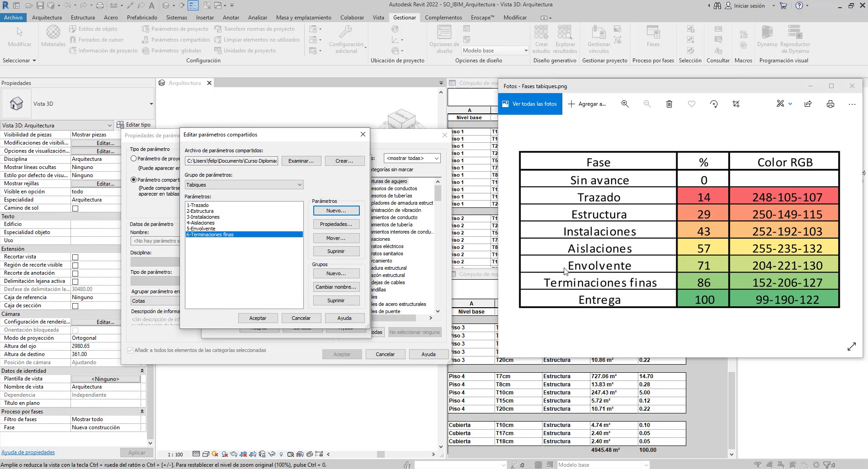Click the print icon in Fotos
The width and height of the screenshot is (868, 469).
(830, 104)
